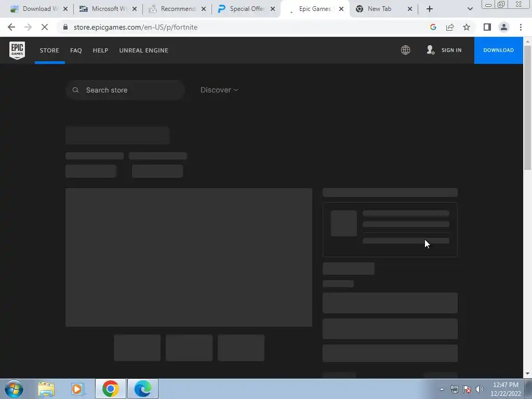The width and height of the screenshot is (532, 399).
Task: Open the FAQ nav item
Action: [76, 50]
